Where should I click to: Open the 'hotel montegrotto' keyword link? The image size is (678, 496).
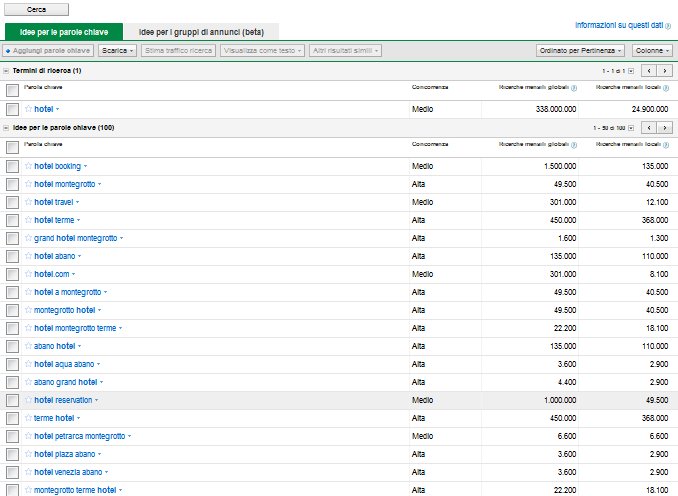coord(64,184)
